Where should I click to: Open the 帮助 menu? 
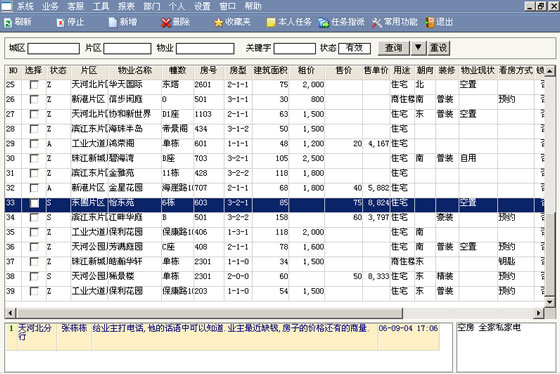click(x=253, y=6)
